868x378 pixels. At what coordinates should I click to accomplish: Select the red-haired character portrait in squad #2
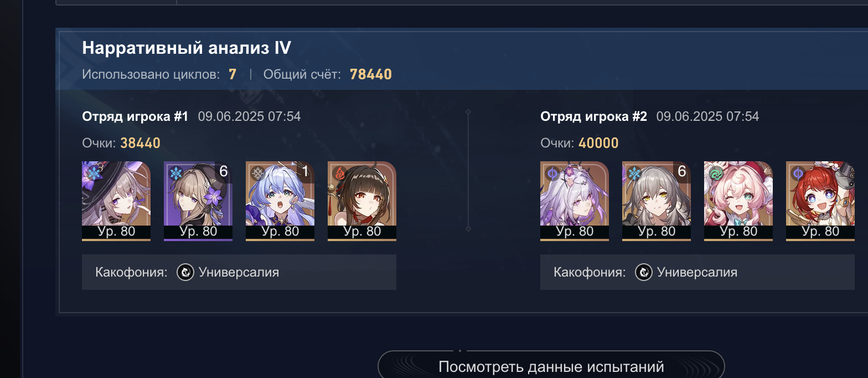pyautogui.click(x=820, y=201)
